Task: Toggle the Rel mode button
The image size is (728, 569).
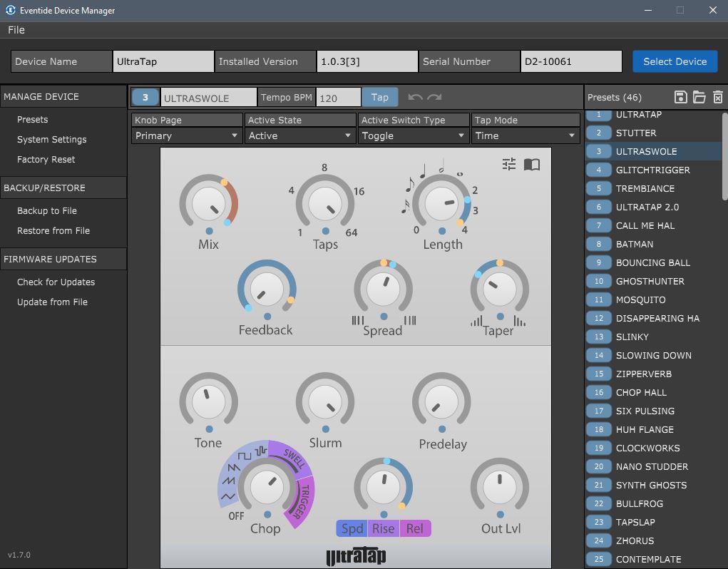Action: click(415, 528)
